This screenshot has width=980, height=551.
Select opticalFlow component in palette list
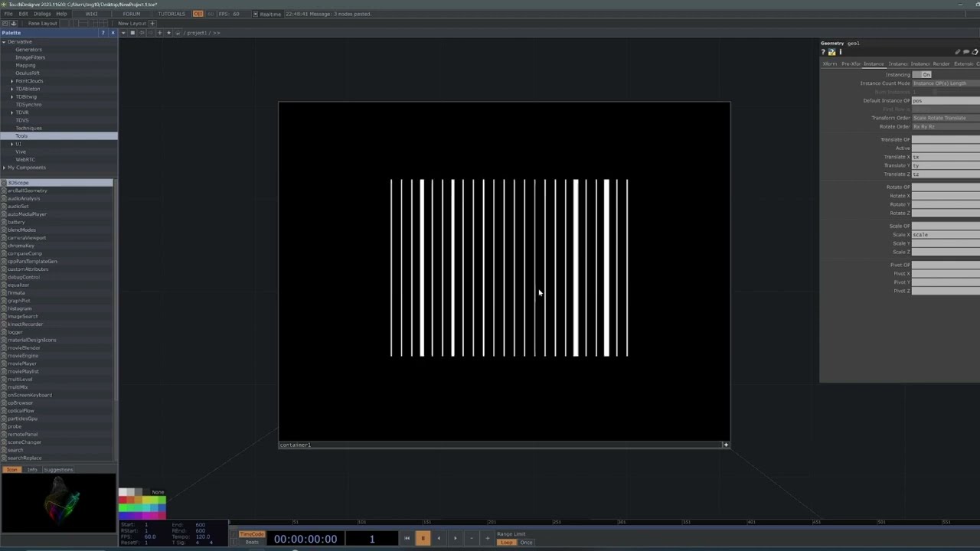click(x=21, y=411)
